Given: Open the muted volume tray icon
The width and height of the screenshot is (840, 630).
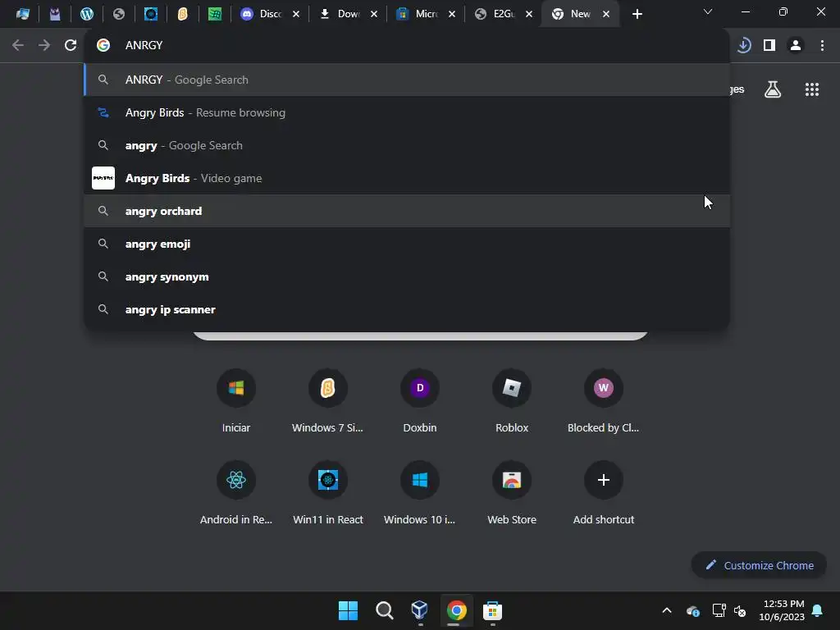Looking at the screenshot, I should click(x=740, y=610).
